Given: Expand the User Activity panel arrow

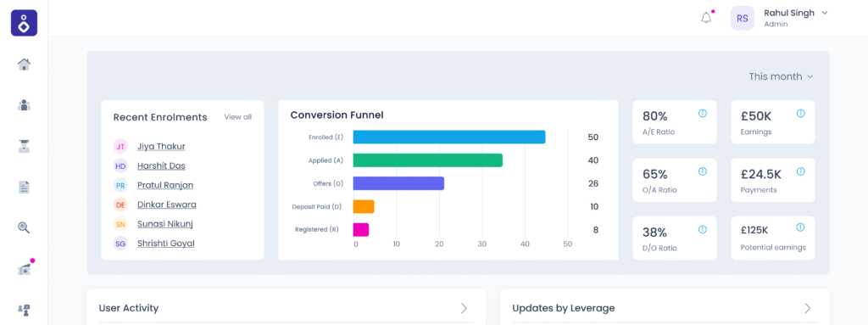Looking at the screenshot, I should [x=464, y=308].
